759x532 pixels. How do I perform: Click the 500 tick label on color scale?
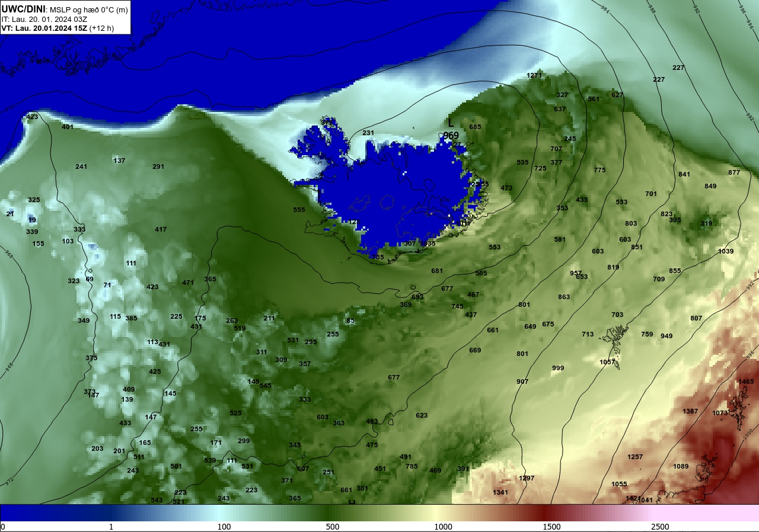click(332, 527)
